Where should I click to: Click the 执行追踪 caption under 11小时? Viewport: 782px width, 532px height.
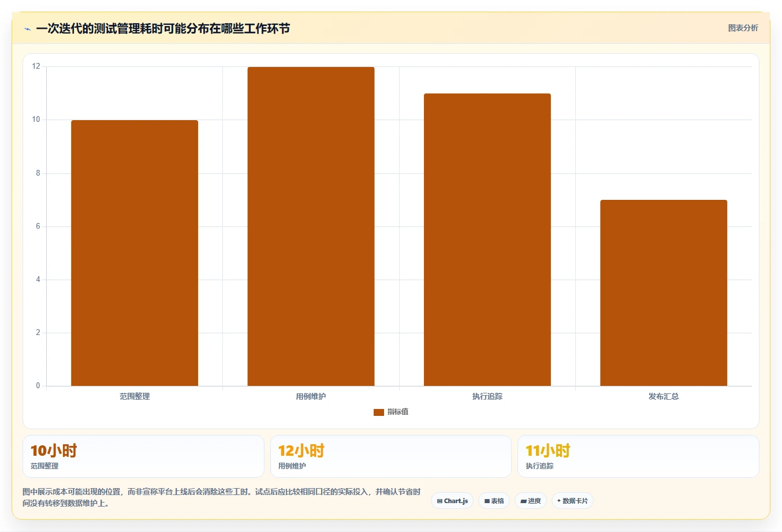pyautogui.click(x=539, y=466)
